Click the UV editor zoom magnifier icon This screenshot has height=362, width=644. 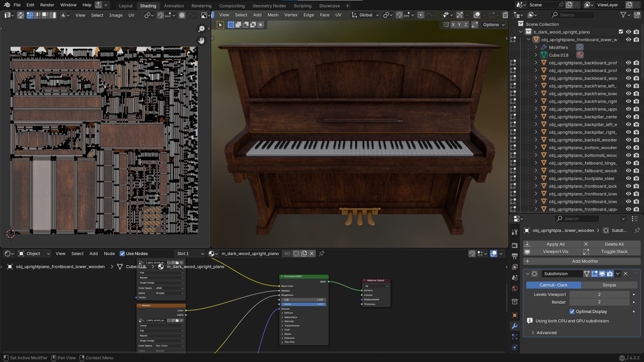[201, 29]
